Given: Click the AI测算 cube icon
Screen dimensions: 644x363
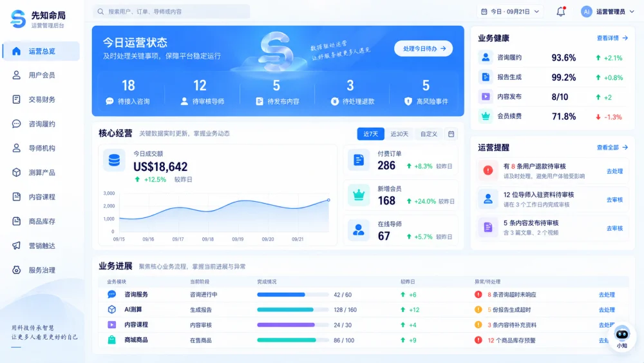Looking at the screenshot, I should click(111, 309).
